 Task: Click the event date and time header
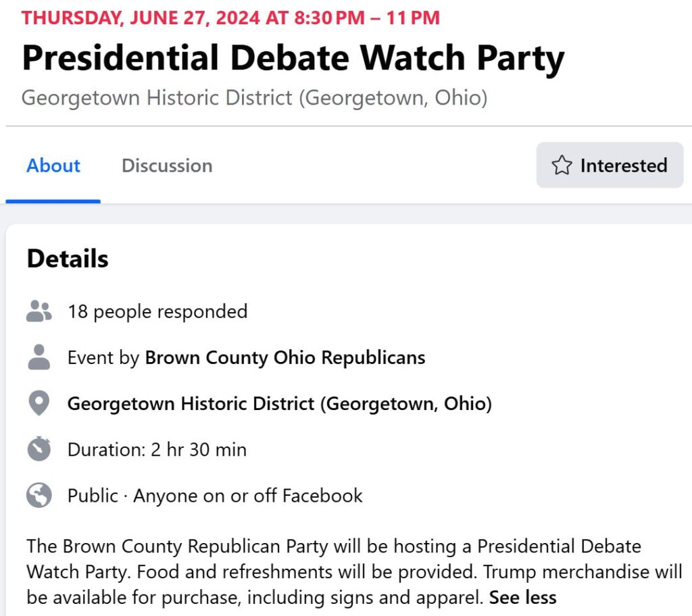click(x=231, y=18)
